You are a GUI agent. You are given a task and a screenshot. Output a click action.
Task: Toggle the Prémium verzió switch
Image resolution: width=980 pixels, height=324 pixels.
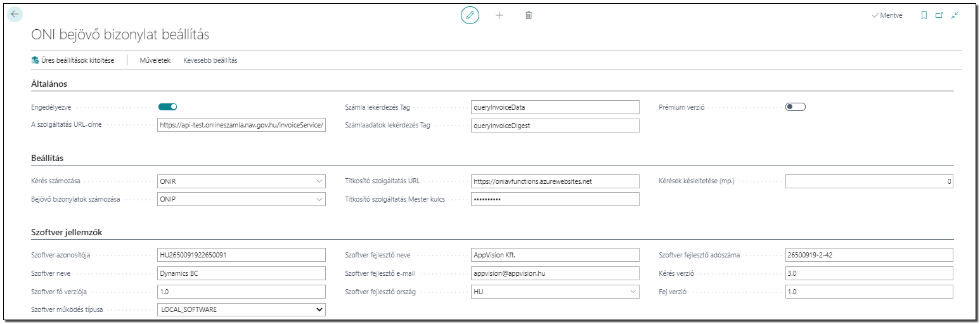click(x=796, y=107)
